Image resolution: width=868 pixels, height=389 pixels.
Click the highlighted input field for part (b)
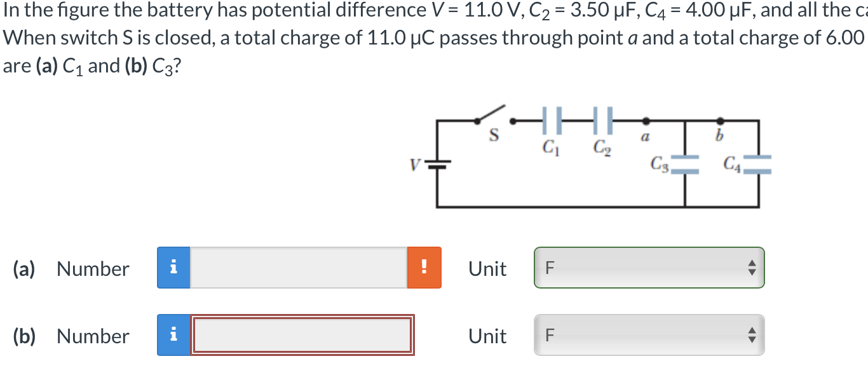click(x=304, y=336)
